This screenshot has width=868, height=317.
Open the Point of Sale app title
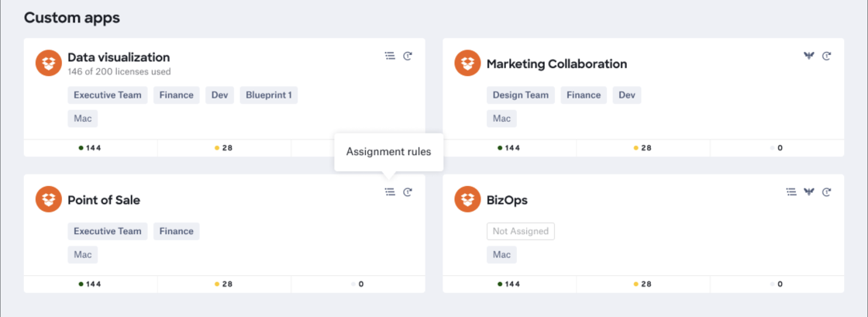[x=104, y=200]
